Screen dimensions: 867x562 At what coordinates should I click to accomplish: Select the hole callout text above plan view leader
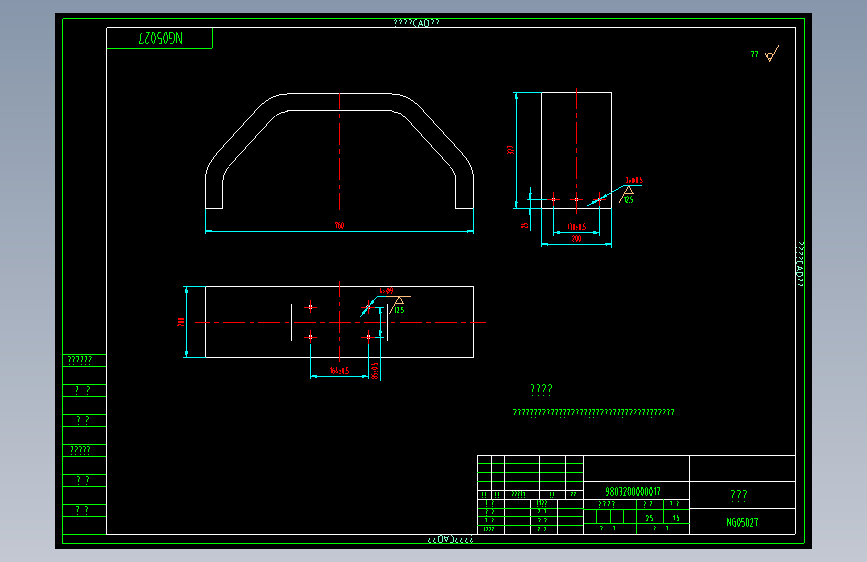tap(387, 290)
